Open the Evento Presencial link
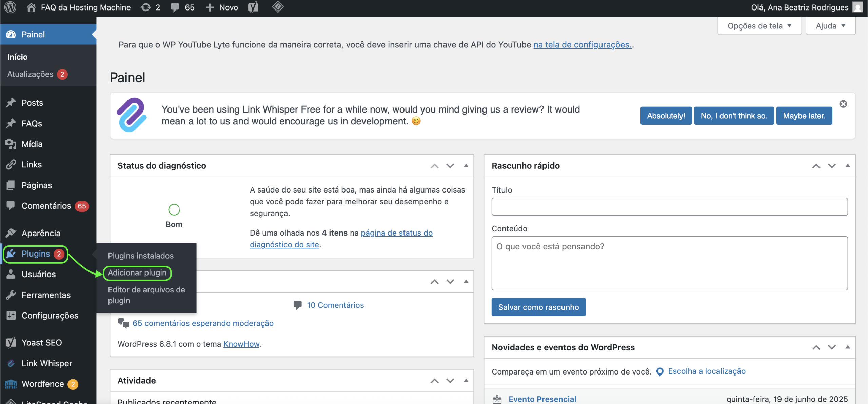Image resolution: width=868 pixels, height=404 pixels. pyautogui.click(x=542, y=399)
